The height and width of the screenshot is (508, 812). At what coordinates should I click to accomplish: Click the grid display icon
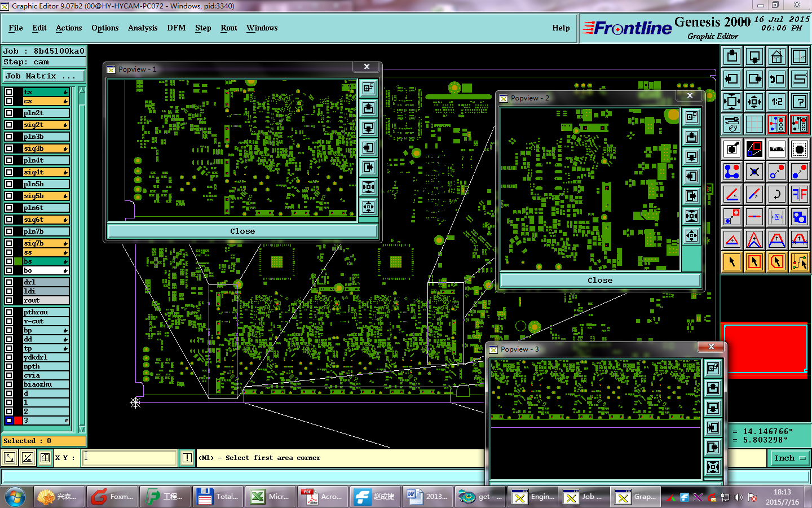click(754, 124)
